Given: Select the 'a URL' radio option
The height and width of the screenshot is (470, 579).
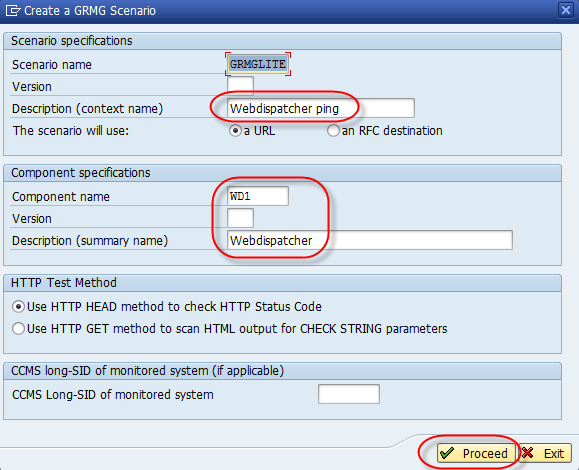Looking at the screenshot, I should point(235,131).
